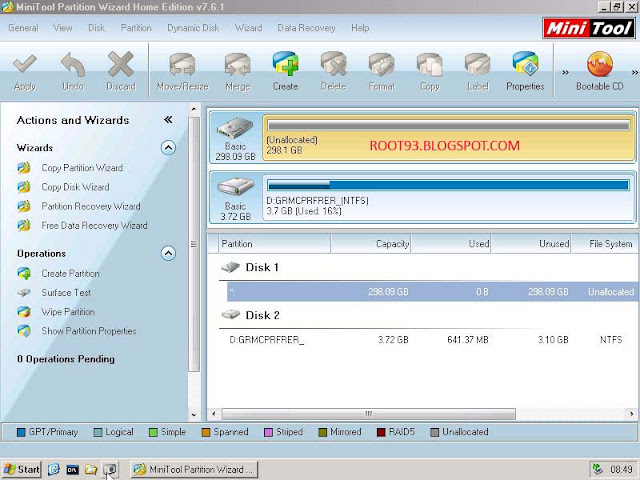Select the Copy partition toolbar icon

pos(429,65)
